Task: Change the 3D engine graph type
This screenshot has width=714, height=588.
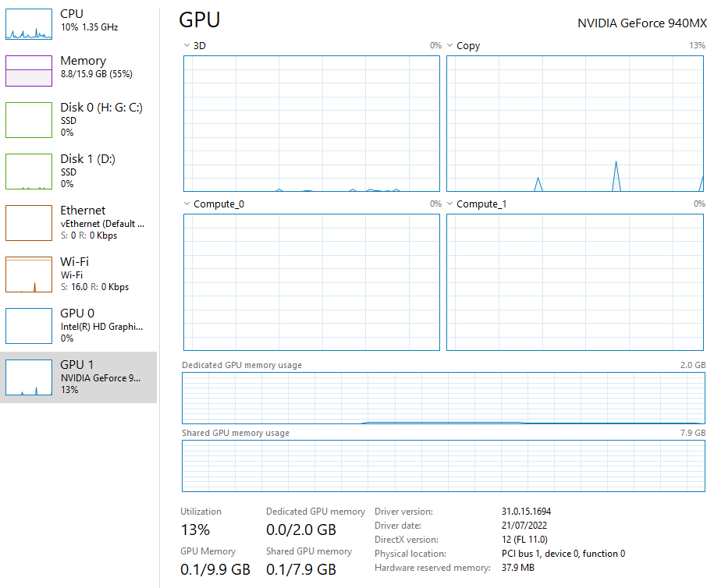Action: [x=186, y=45]
